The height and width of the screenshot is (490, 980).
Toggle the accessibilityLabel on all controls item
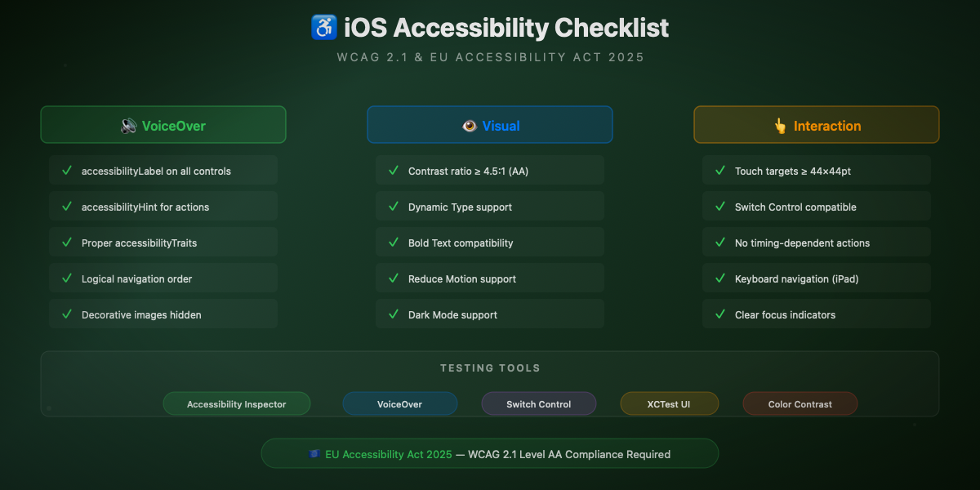(163, 171)
